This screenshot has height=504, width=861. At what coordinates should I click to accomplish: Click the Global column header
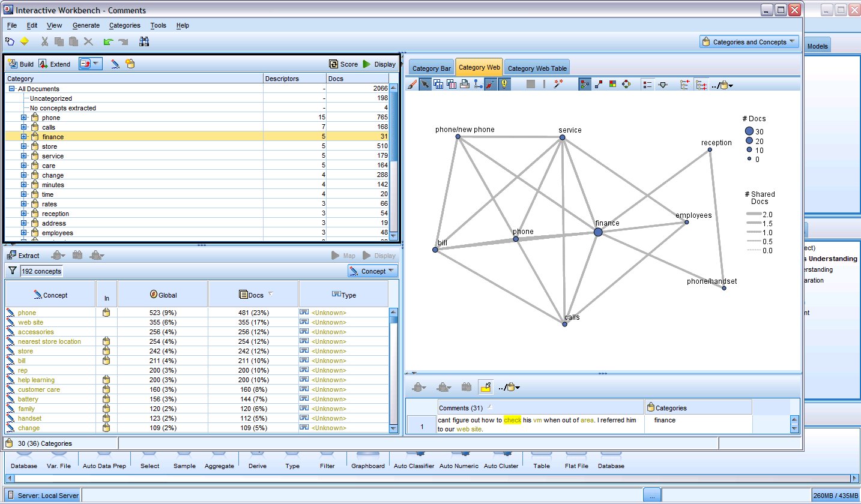tap(163, 295)
